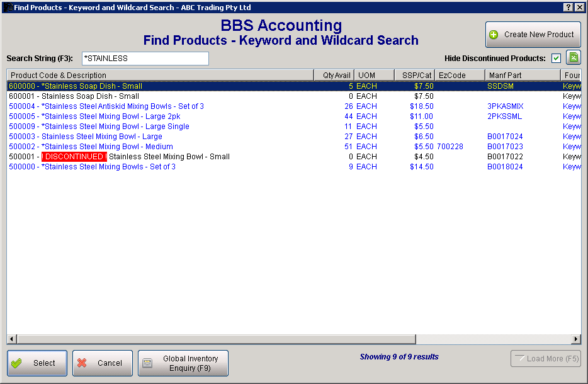This screenshot has height=384, width=588.
Task: Open Global Inventory Enquiry (F9)
Action: coord(183,363)
